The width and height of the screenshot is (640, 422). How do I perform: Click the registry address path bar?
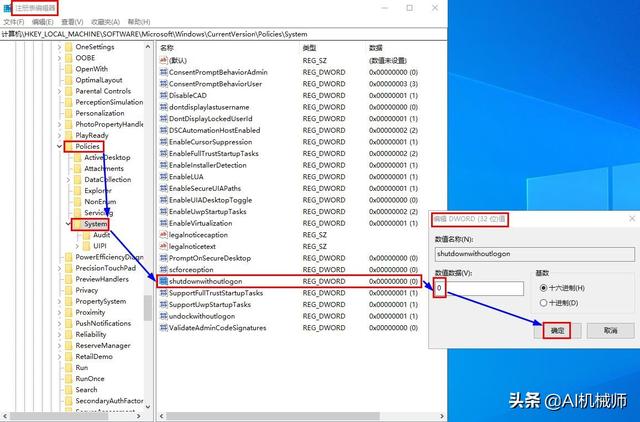(224, 34)
